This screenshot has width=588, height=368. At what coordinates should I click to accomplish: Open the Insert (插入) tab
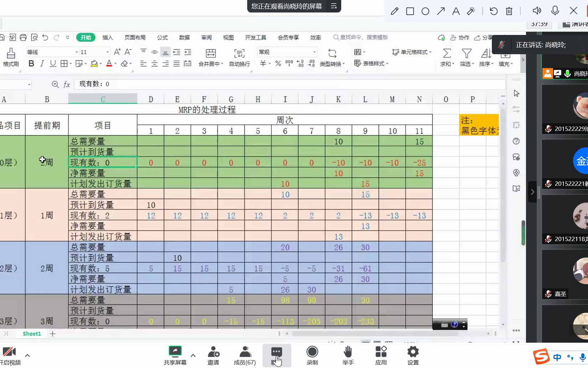coord(108,37)
